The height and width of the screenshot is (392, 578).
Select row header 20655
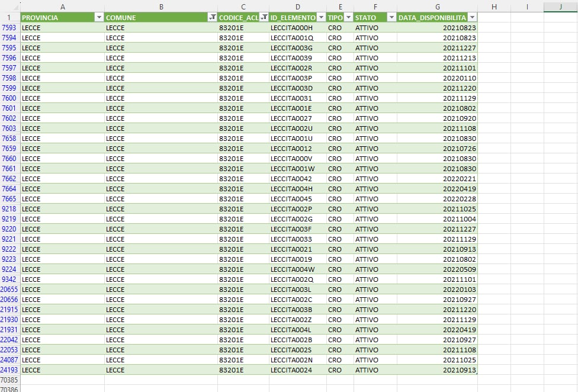tap(10, 289)
